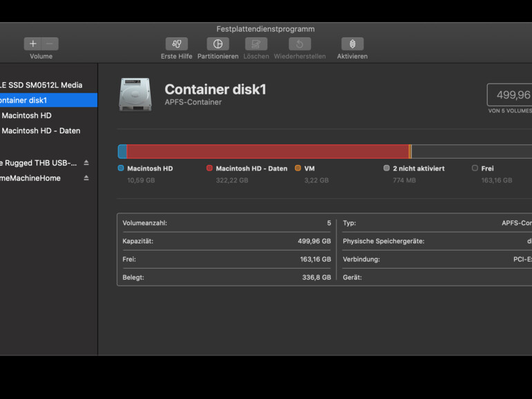532x399 pixels.
Task: Click the Wiederherstellen restore icon
Action: [300, 43]
